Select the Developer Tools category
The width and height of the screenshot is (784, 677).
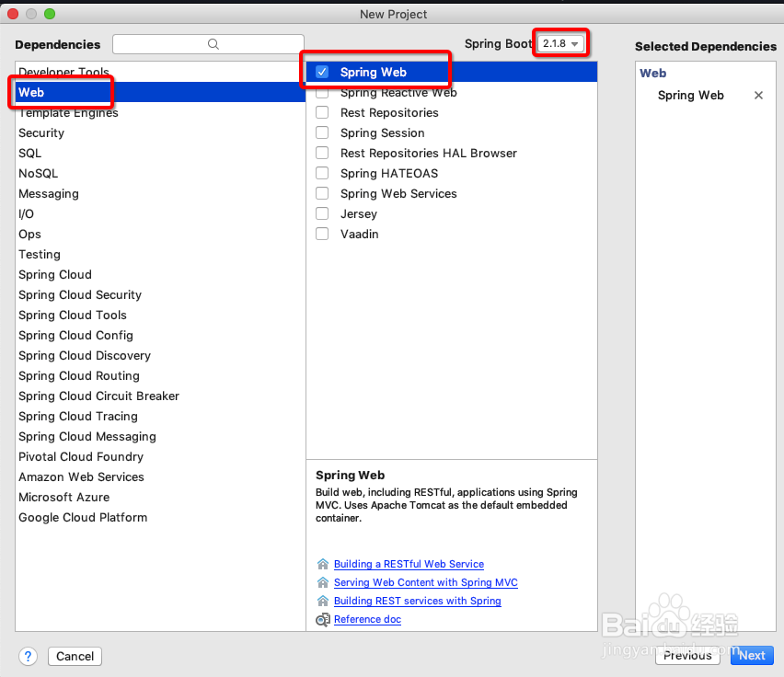pos(160,72)
